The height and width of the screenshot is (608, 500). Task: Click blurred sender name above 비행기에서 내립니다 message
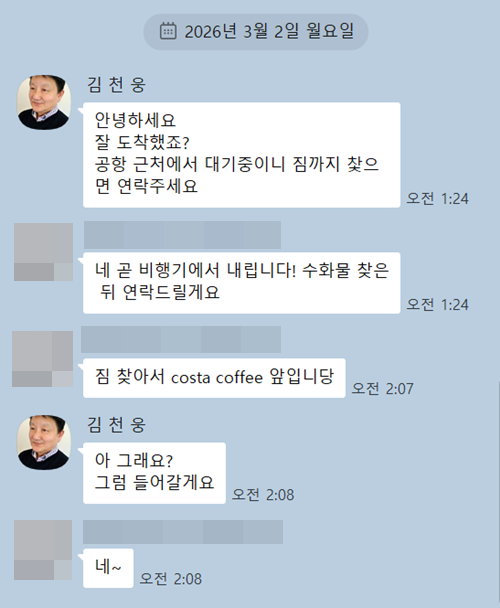pyautogui.click(x=182, y=235)
